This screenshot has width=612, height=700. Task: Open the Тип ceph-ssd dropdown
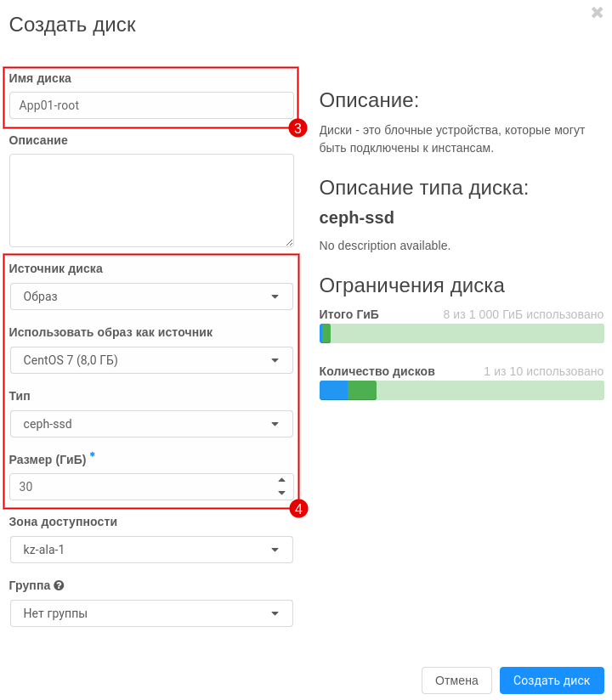(x=151, y=424)
